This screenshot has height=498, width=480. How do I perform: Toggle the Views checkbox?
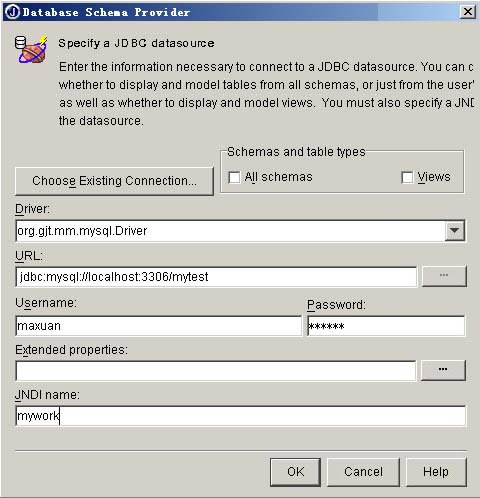click(x=407, y=177)
